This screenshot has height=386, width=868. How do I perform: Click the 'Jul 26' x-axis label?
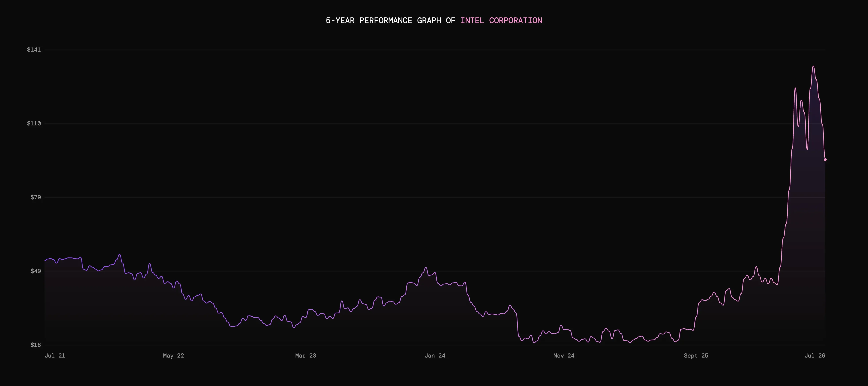tap(815, 356)
